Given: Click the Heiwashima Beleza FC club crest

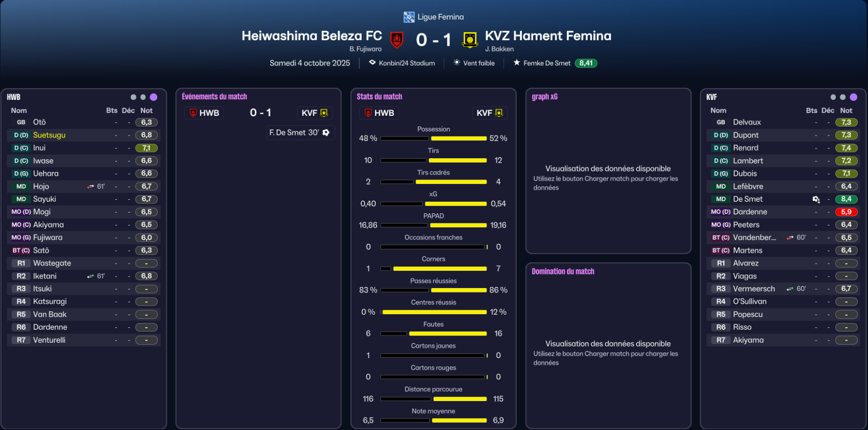Looking at the screenshot, I should click(x=397, y=40).
